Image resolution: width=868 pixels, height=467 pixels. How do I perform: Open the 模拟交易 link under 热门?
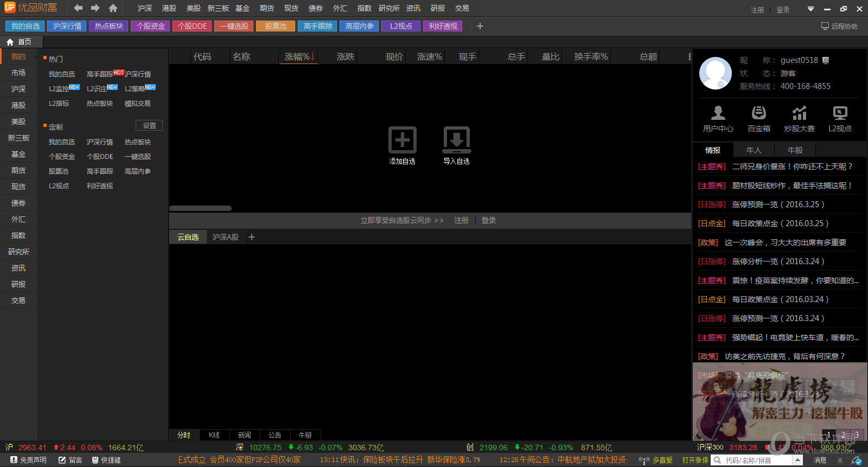click(138, 104)
